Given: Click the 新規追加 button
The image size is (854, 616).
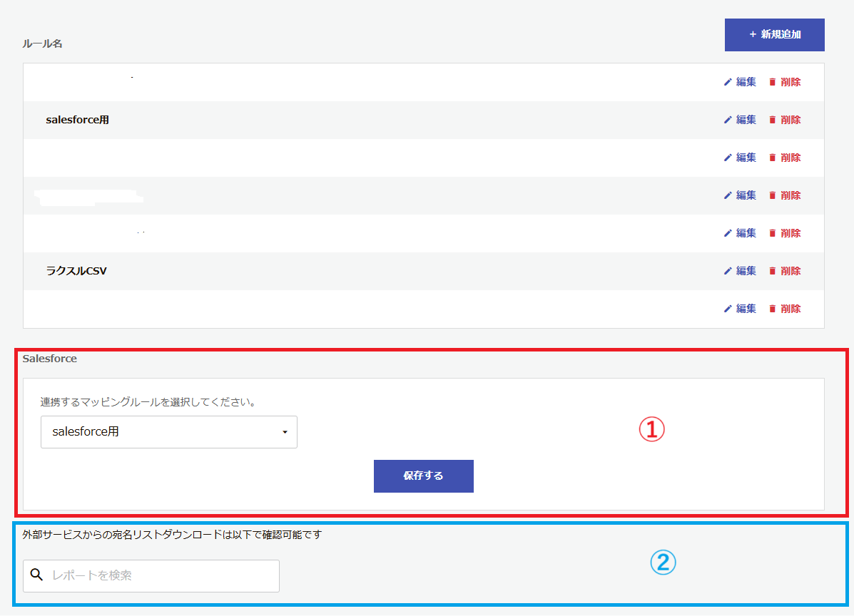Looking at the screenshot, I should point(775,35).
